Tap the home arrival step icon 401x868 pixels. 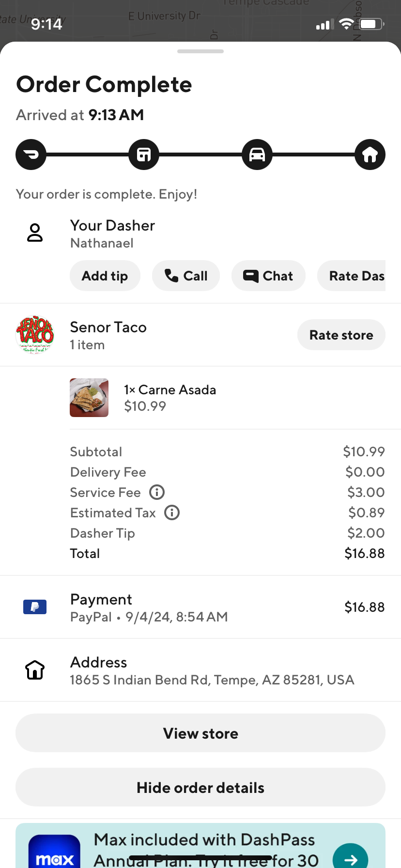[370, 155]
